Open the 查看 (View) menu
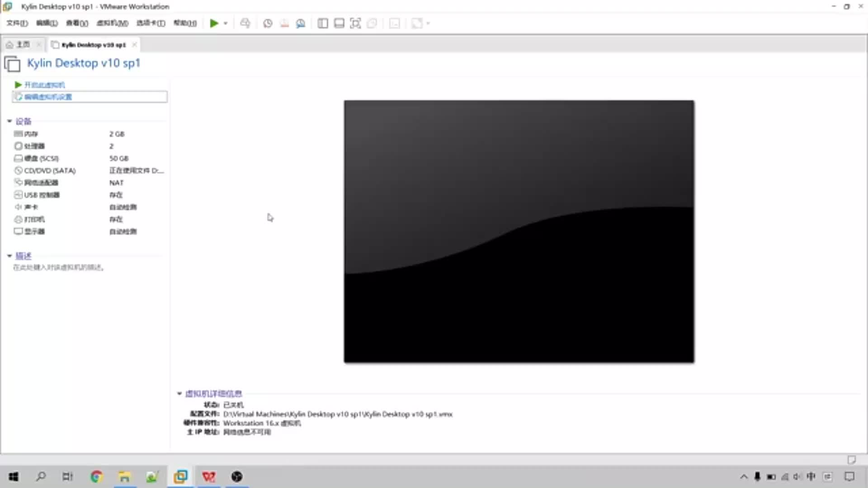 pyautogui.click(x=77, y=23)
